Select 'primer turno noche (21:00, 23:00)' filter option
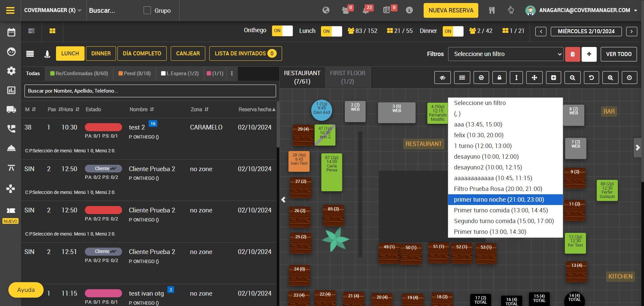The height and width of the screenshot is (306, 644). click(505, 200)
